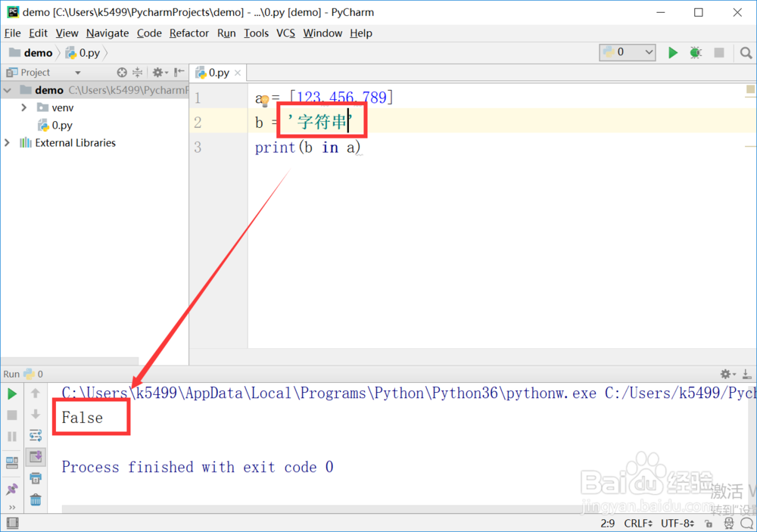757x532 pixels.
Task: Click Run console horizontal scrollbar
Action: pyautogui.click(x=321, y=509)
